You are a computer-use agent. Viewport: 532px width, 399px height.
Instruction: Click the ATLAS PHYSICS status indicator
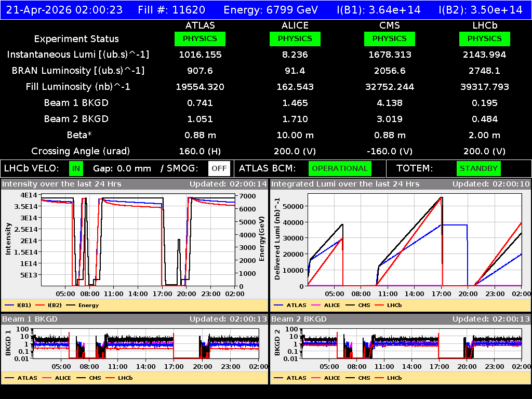point(200,38)
